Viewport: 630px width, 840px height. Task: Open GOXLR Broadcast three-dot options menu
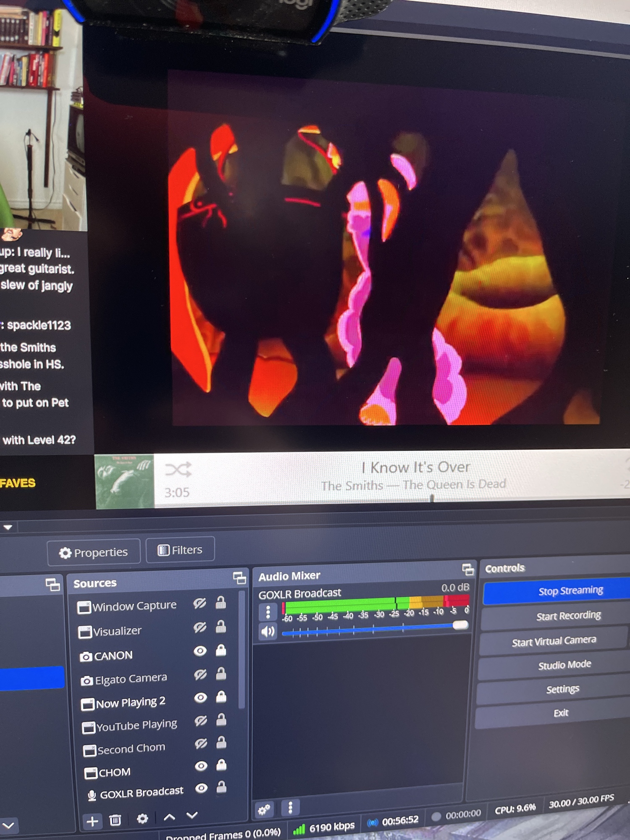(268, 612)
